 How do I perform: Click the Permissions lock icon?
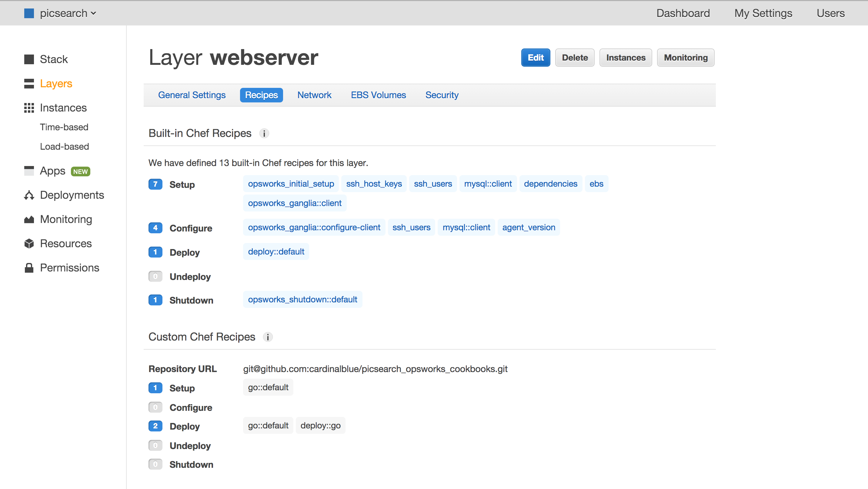coord(29,268)
